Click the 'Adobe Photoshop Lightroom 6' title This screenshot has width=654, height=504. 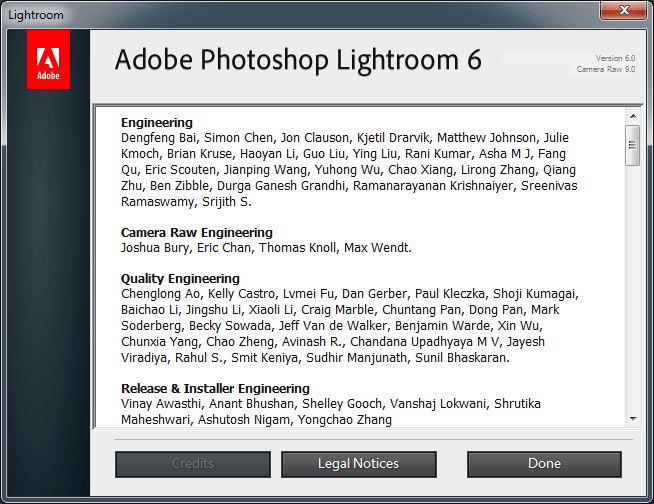299,60
